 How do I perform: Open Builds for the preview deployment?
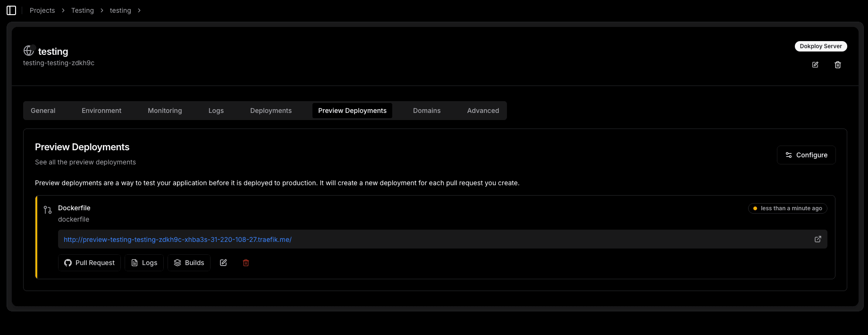[x=189, y=263]
